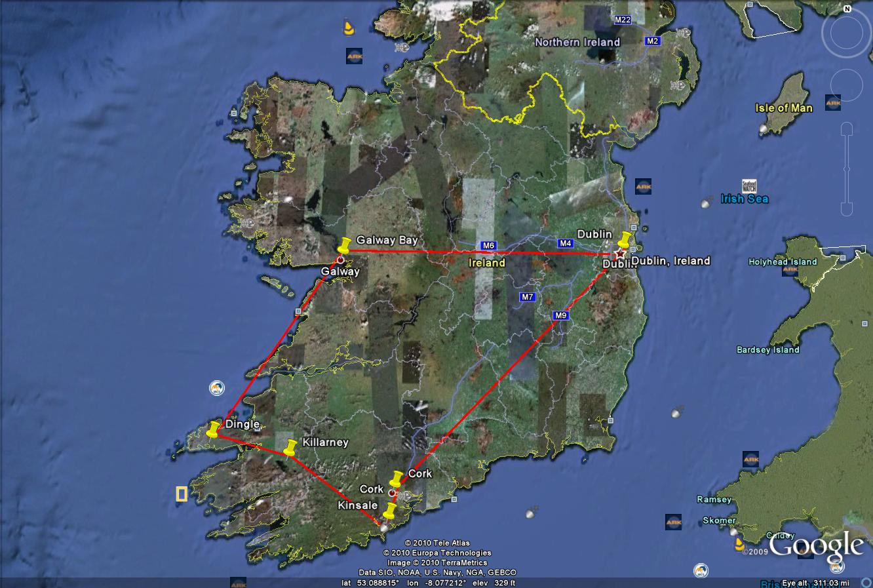
Task: Click the red star Dublin capital marker
Action: 619,254
